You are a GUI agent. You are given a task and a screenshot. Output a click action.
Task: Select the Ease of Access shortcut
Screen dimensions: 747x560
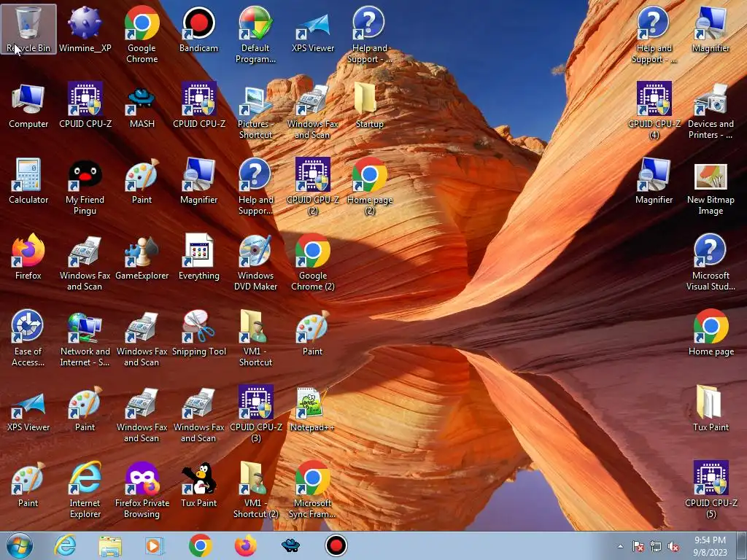[28, 338]
